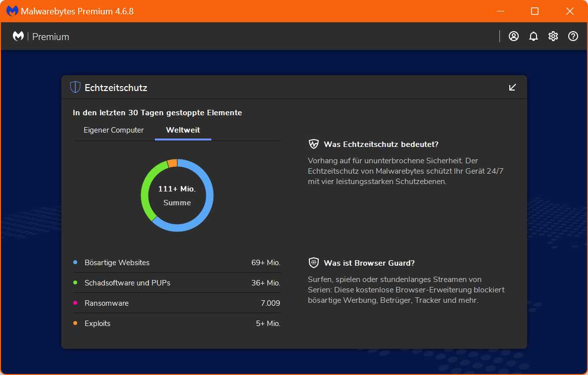Click the pink dot next to Ransomware
Screen dimensions: 588x375
point(76,303)
